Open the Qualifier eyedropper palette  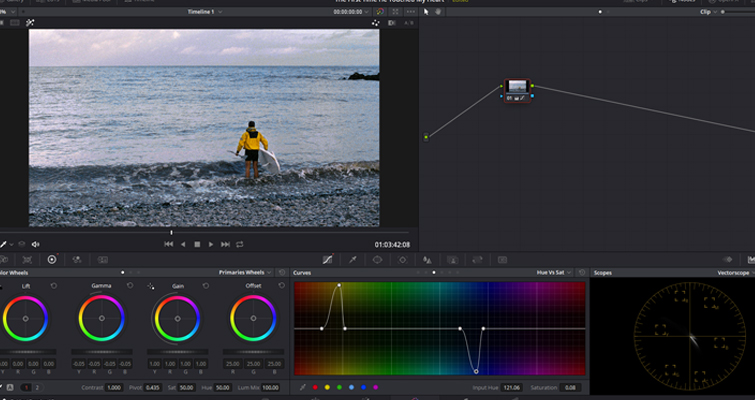(352, 259)
